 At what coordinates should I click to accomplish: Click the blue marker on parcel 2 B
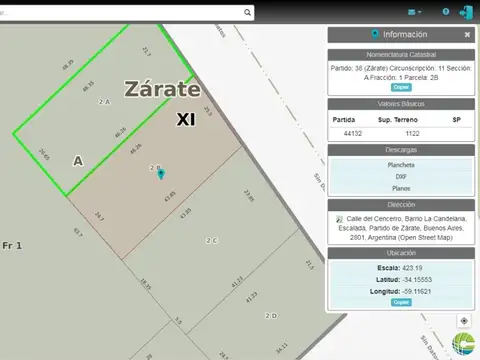coord(161,174)
